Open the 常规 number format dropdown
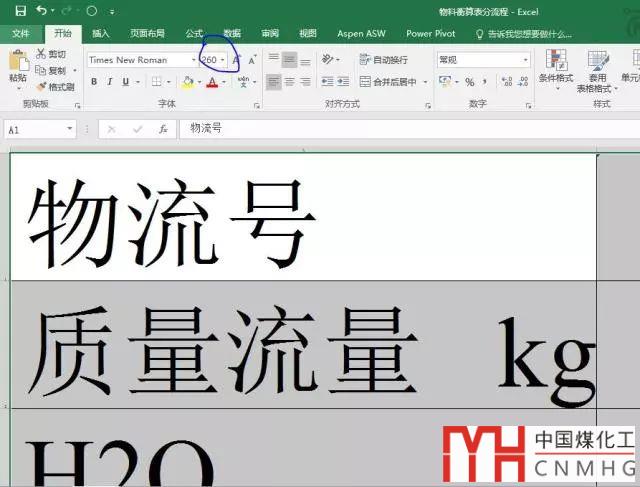This screenshot has height=487, width=640. tap(526, 60)
